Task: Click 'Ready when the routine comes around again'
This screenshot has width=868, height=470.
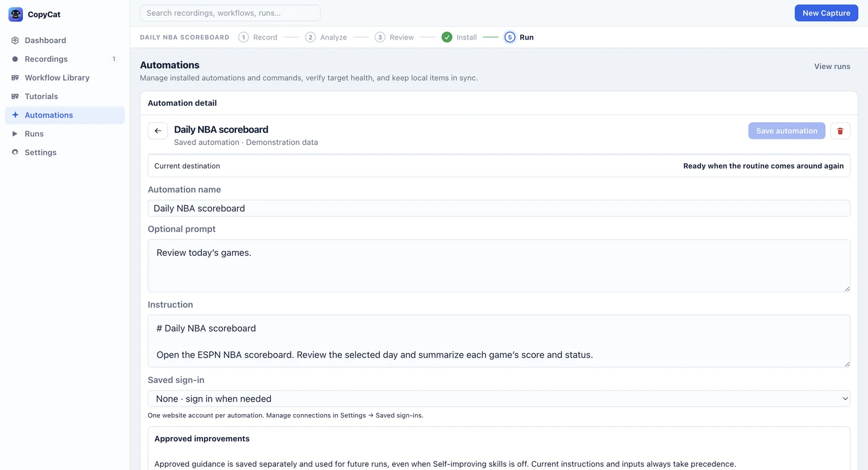Action: 763,166
